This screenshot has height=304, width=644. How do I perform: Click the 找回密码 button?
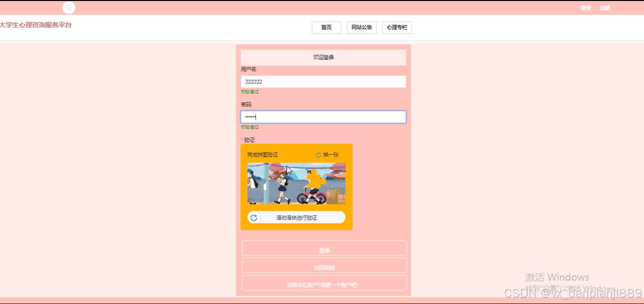[x=324, y=266]
